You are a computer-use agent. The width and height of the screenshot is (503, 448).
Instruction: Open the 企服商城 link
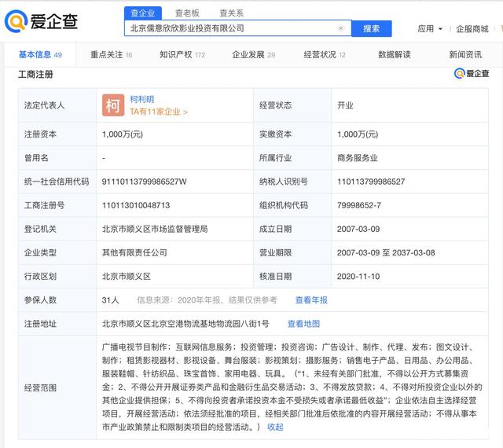tap(472, 29)
